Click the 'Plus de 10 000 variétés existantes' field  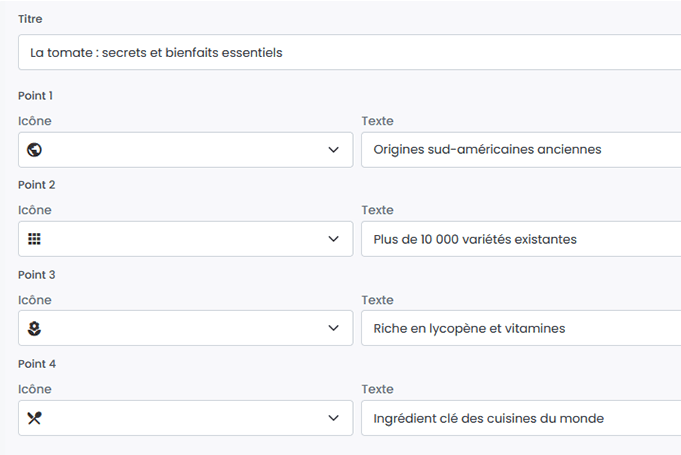520,239
